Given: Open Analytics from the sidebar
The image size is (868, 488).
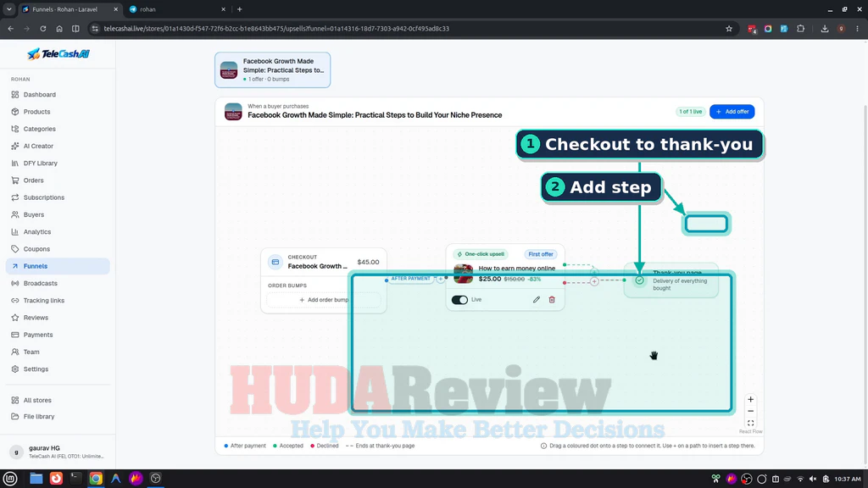Looking at the screenshot, I should pyautogui.click(x=58, y=232).
